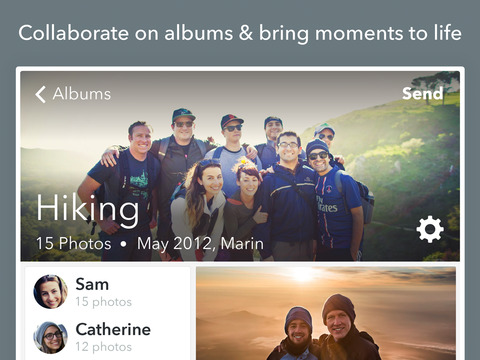
Task: Tap the back chevron arrow icon
Action: pos(40,94)
